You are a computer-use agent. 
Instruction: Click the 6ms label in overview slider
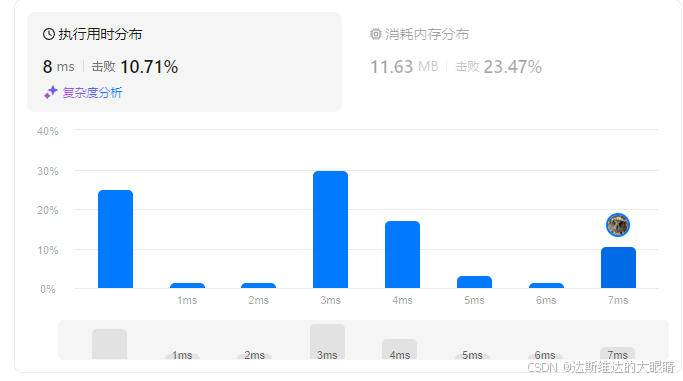click(545, 355)
